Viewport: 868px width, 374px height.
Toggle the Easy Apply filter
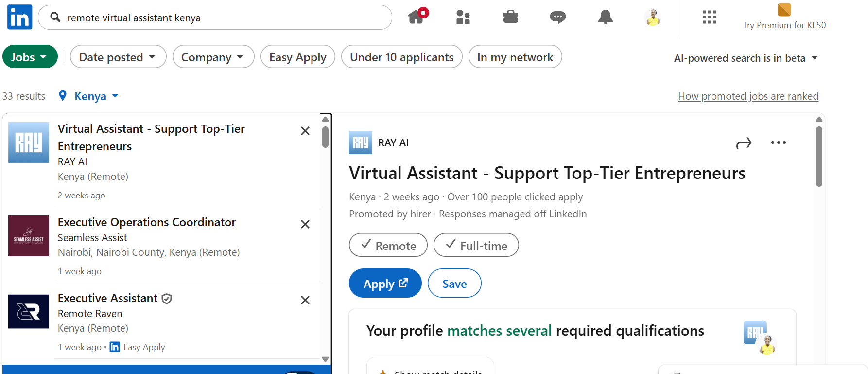click(x=298, y=57)
